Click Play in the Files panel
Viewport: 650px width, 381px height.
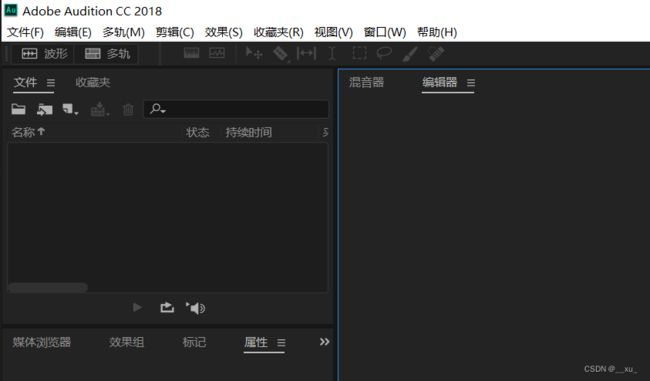[137, 308]
